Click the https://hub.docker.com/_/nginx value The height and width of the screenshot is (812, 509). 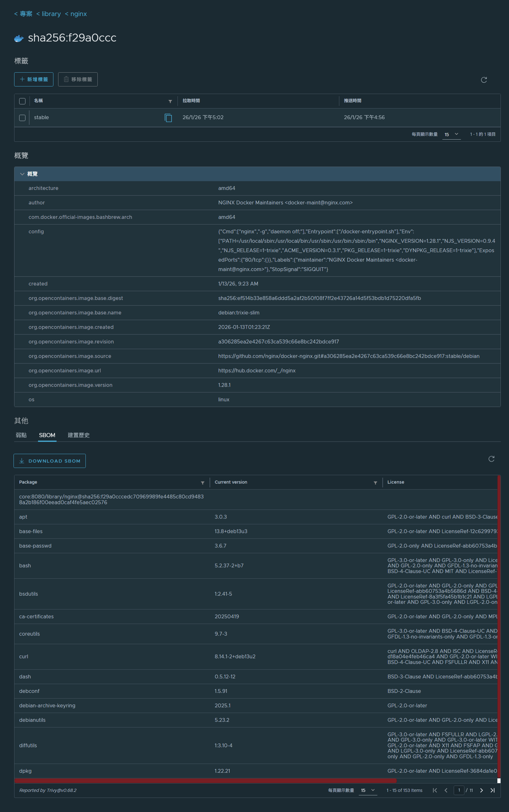point(257,370)
